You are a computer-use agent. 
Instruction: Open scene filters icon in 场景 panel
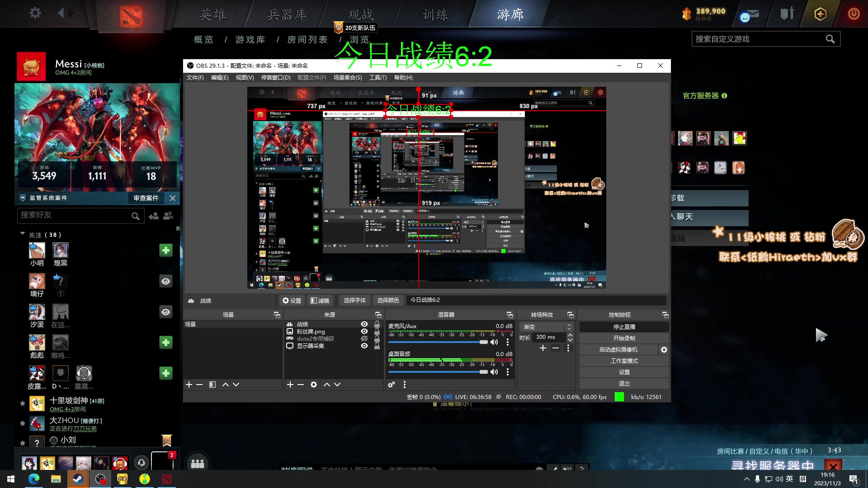[x=212, y=385]
